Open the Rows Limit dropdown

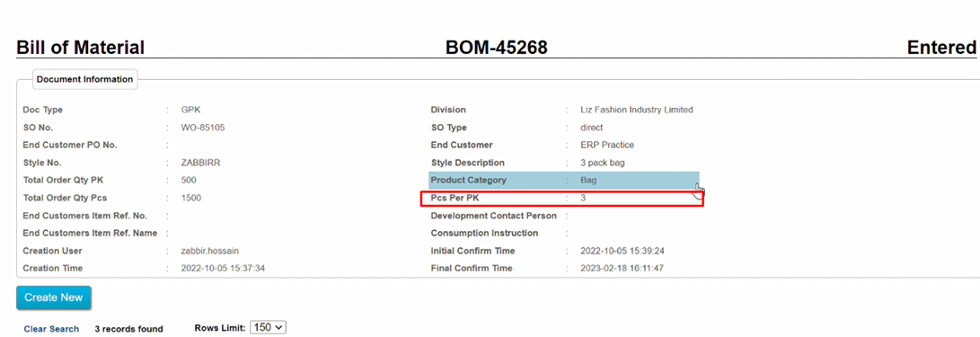click(268, 328)
